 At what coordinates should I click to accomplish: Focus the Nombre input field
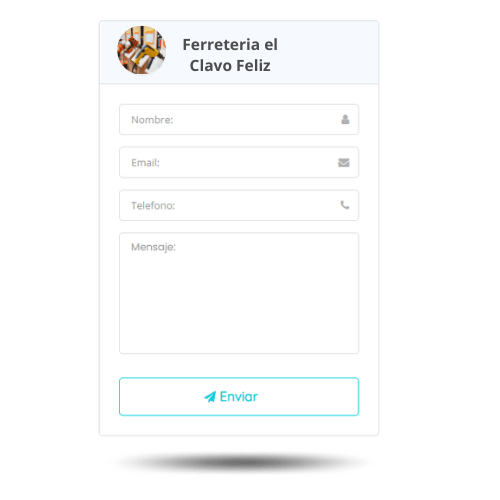pos(239,119)
